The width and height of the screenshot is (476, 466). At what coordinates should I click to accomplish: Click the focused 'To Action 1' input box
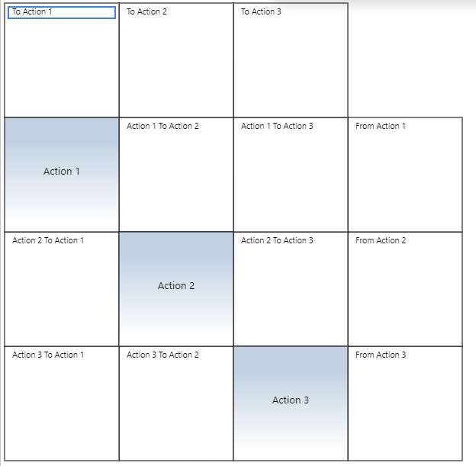pos(62,12)
